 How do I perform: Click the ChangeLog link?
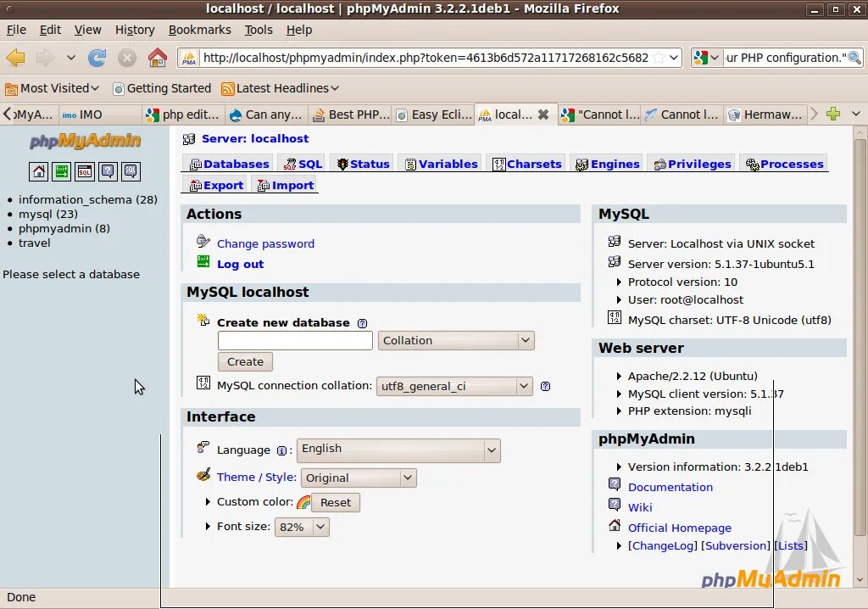point(663,546)
